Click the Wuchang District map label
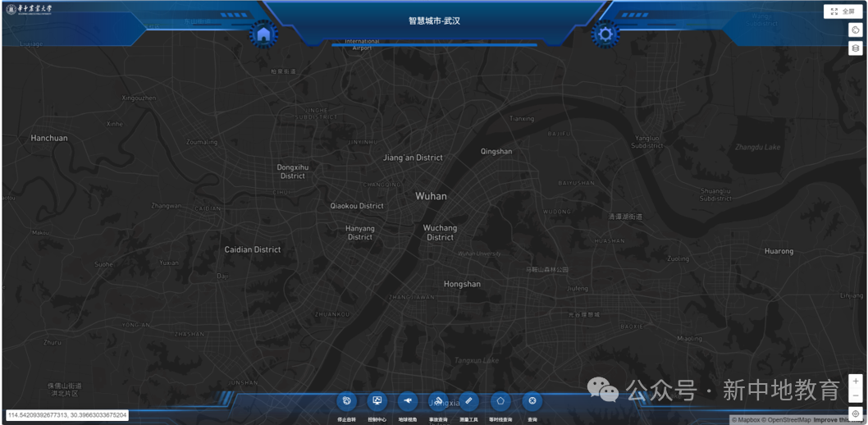Screen dimensions: 868x425 tap(440, 232)
